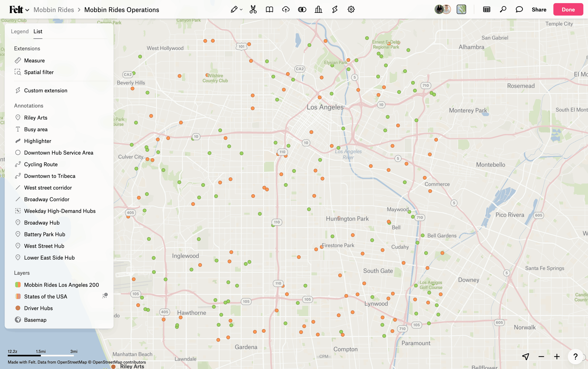Open the Mobbin Rides breadcrumb
The width and height of the screenshot is (588, 369).
(54, 9)
